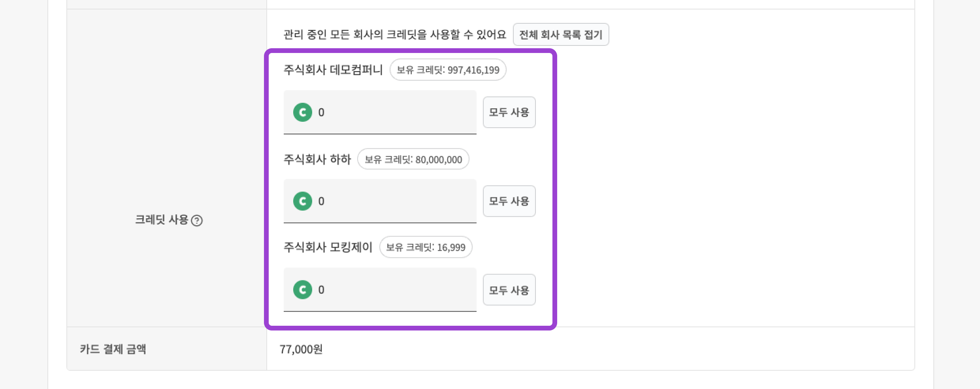
Task: Select the 주식회사 하하 company name
Action: (x=317, y=159)
